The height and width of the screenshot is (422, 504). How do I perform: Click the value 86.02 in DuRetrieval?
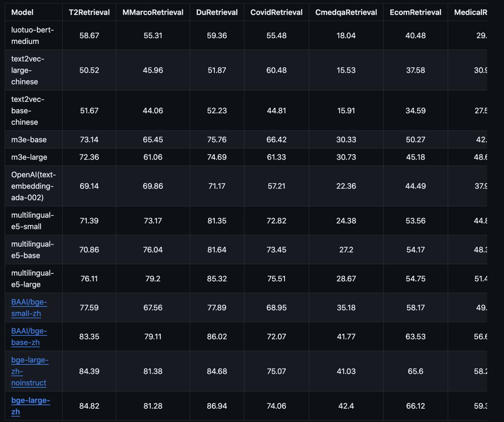click(217, 337)
